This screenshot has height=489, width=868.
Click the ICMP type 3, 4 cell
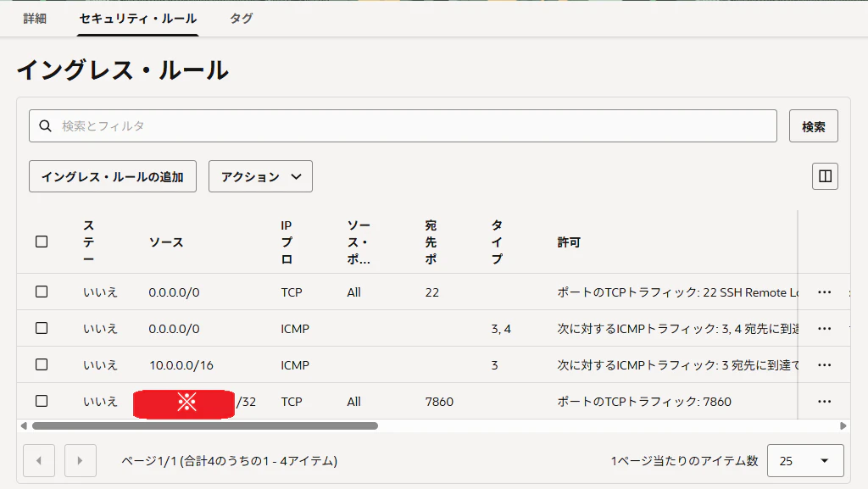(x=501, y=329)
